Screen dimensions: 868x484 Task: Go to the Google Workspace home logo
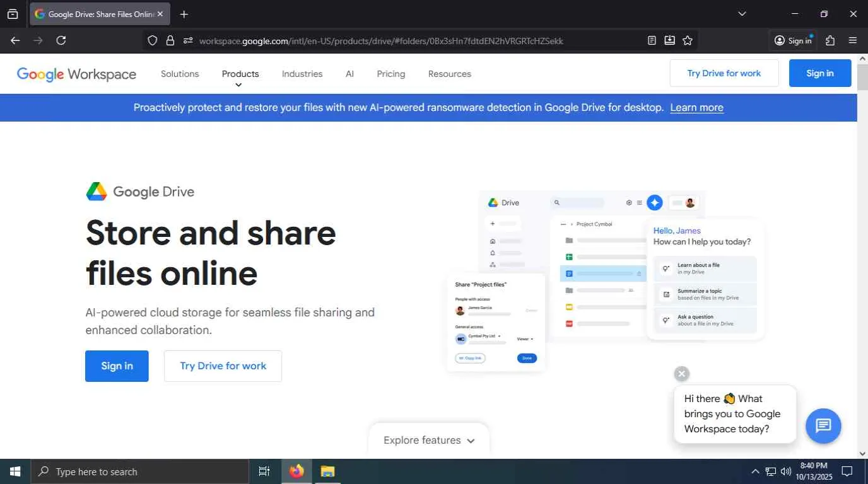click(76, 74)
